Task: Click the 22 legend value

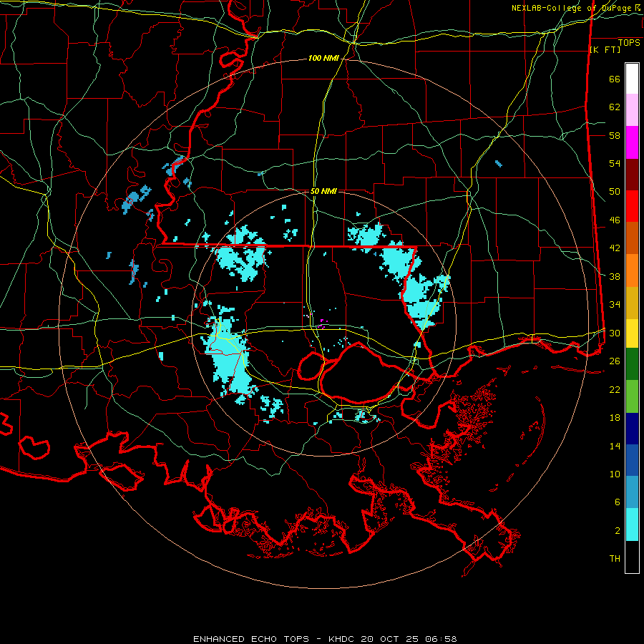Action: [x=615, y=390]
